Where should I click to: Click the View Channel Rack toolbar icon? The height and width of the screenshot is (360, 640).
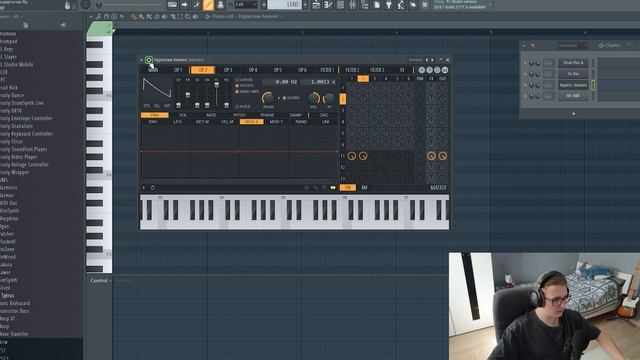pyautogui.click(x=340, y=5)
